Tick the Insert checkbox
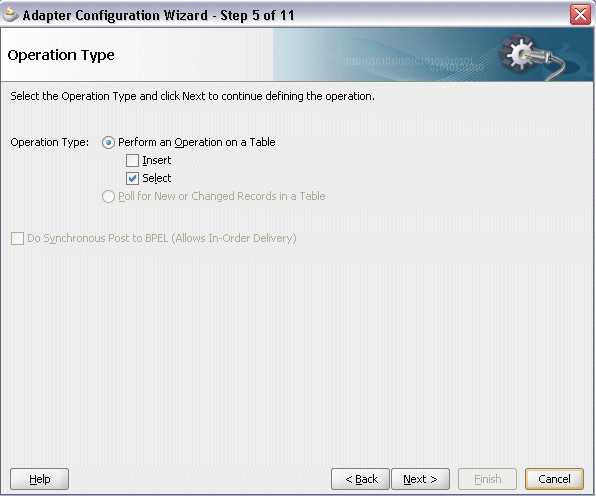Viewport: 596px width, 496px height. (x=132, y=160)
